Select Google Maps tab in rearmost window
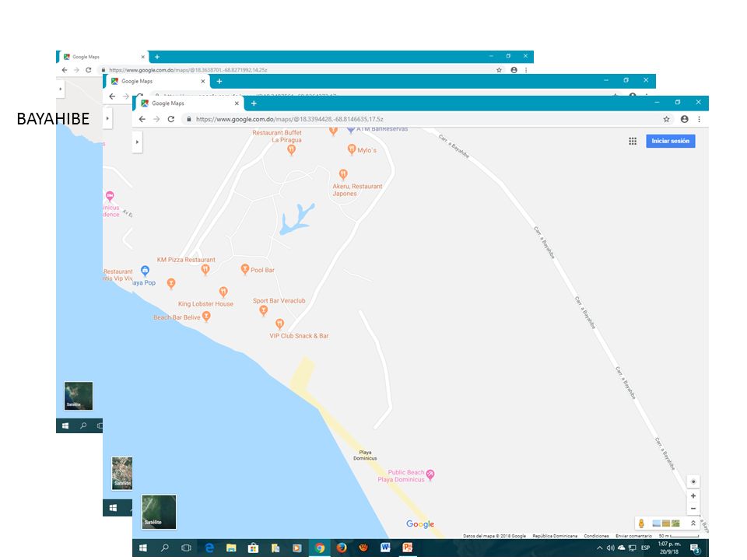747x560 pixels. click(x=103, y=57)
